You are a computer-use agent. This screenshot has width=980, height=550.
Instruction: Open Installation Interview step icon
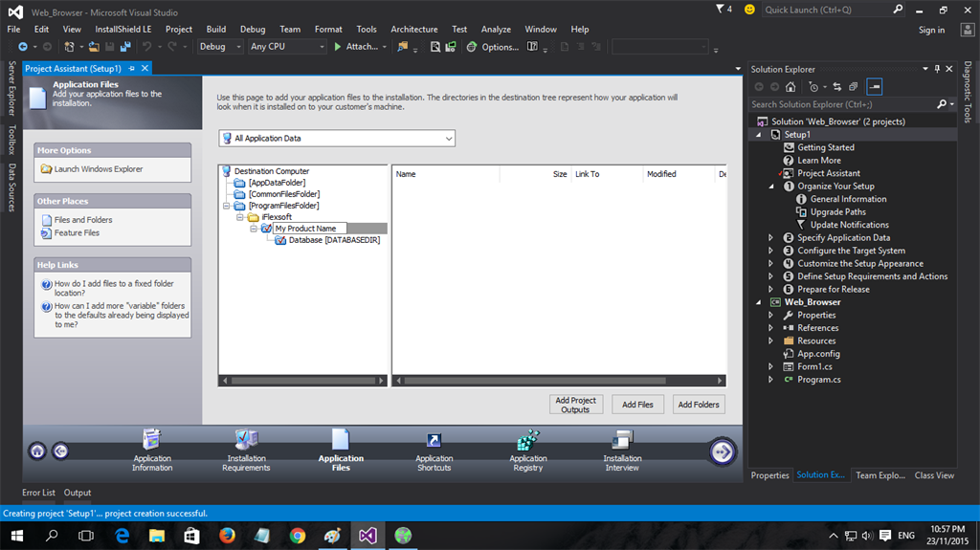(x=622, y=439)
